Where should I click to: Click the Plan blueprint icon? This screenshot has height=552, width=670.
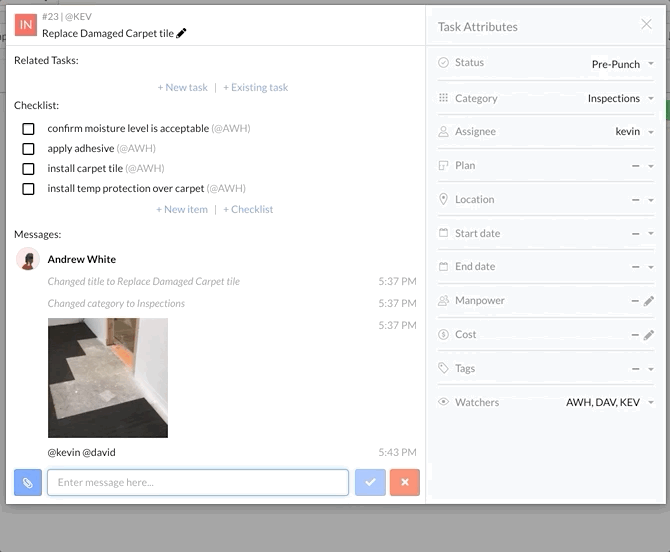(444, 165)
